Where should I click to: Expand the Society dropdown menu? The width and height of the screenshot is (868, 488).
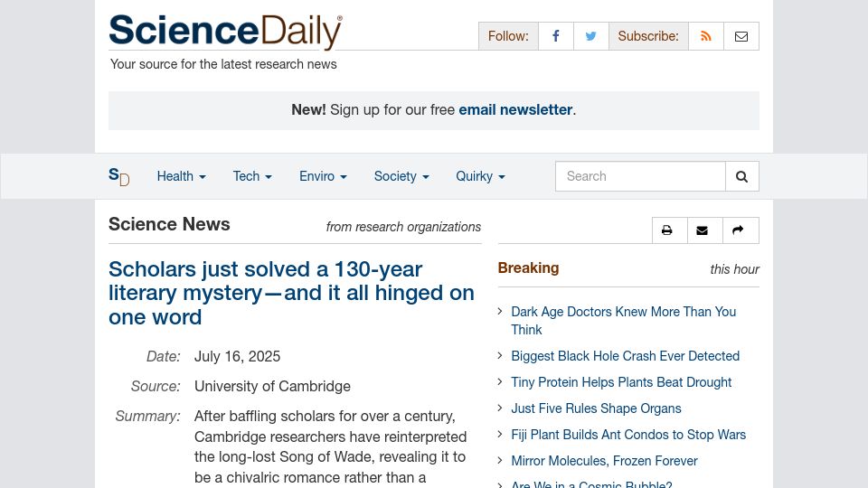click(401, 176)
